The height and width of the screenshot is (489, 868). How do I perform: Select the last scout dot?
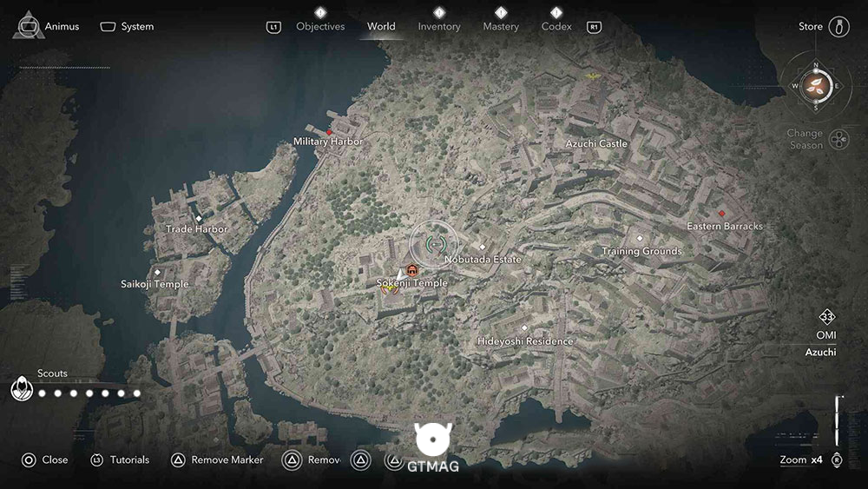pyautogui.click(x=137, y=393)
